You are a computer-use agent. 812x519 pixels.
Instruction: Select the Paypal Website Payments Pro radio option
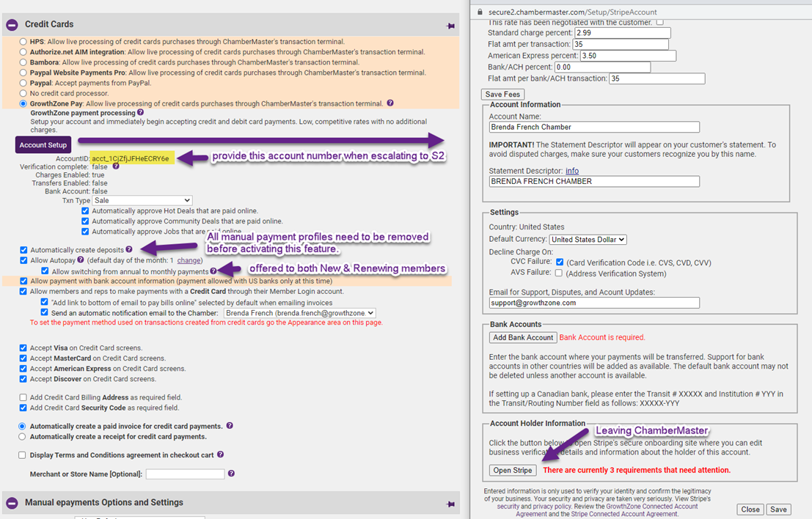click(24, 73)
